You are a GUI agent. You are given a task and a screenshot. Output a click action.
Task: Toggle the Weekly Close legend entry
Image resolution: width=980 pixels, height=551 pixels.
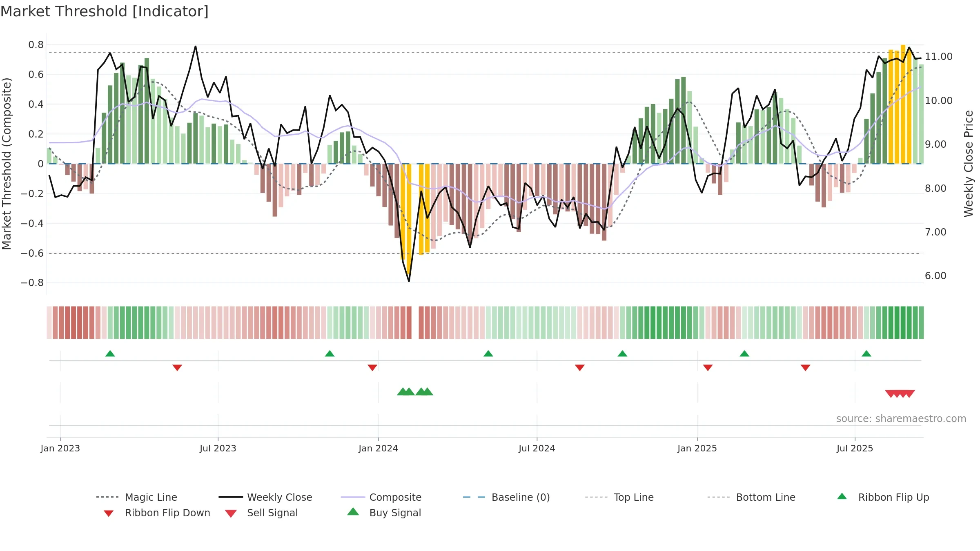click(265, 497)
